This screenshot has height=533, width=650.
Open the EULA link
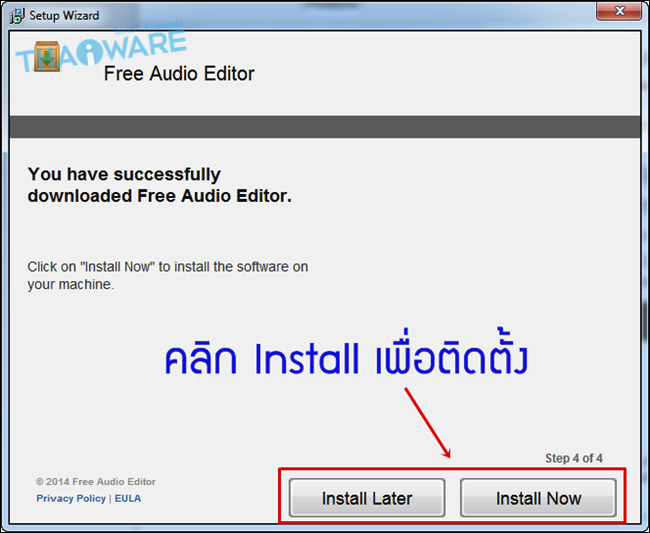(x=128, y=498)
